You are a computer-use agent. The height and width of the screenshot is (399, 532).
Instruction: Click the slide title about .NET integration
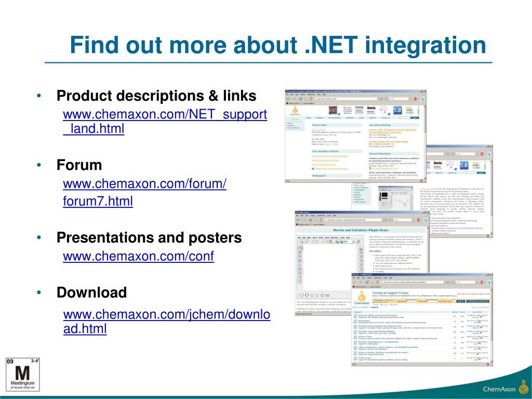pyautogui.click(x=278, y=45)
